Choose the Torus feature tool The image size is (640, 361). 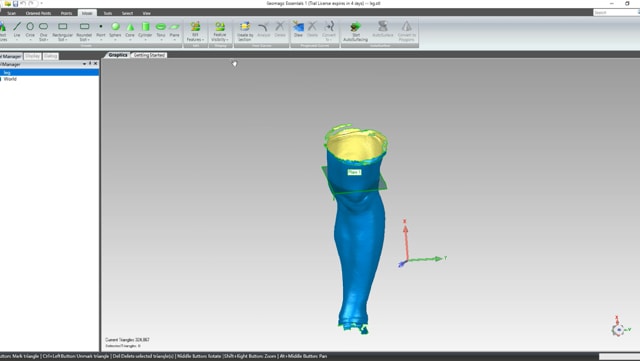pyautogui.click(x=161, y=31)
